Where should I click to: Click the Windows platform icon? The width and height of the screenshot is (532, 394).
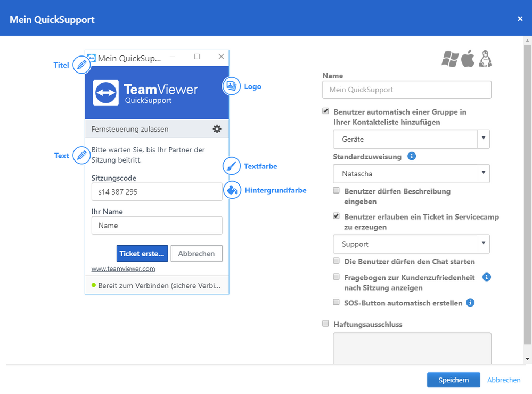click(450, 59)
